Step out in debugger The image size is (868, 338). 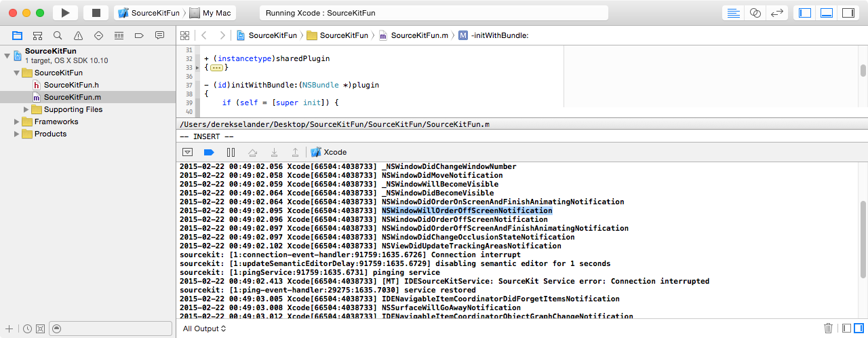(x=295, y=152)
